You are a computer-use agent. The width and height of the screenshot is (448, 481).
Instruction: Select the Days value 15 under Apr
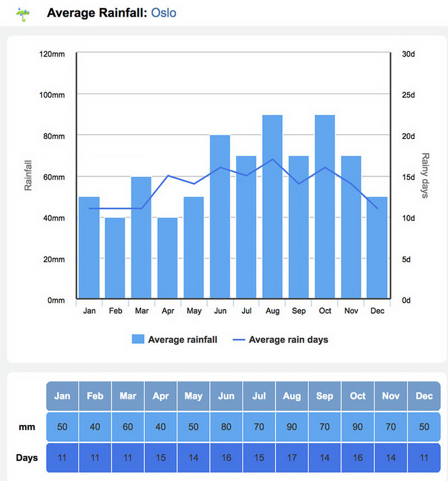(161, 458)
